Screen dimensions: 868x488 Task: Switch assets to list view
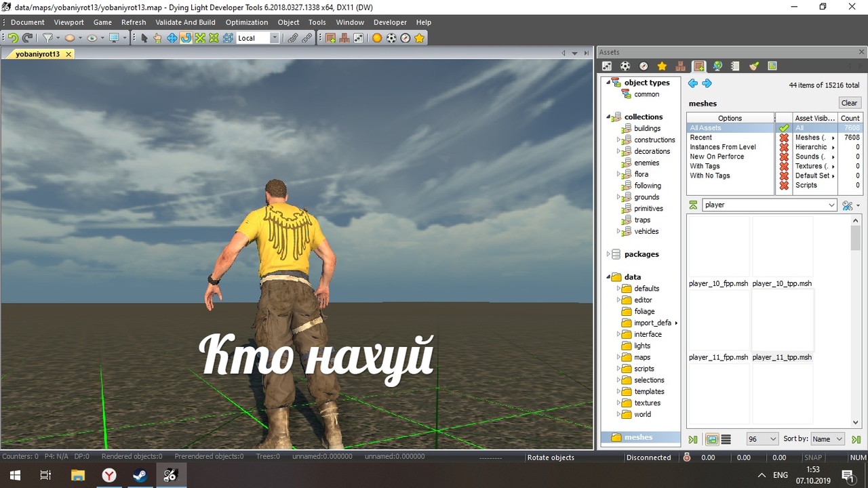pyautogui.click(x=726, y=439)
